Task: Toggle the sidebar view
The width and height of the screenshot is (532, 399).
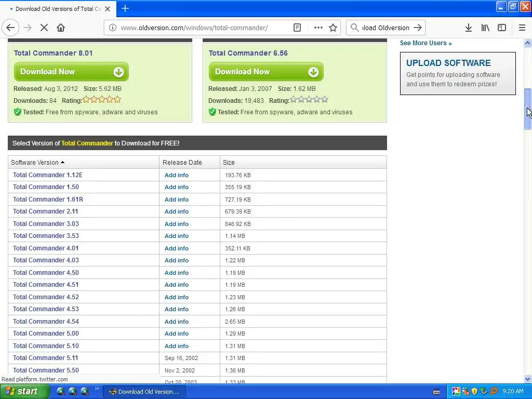Action: (x=502, y=28)
